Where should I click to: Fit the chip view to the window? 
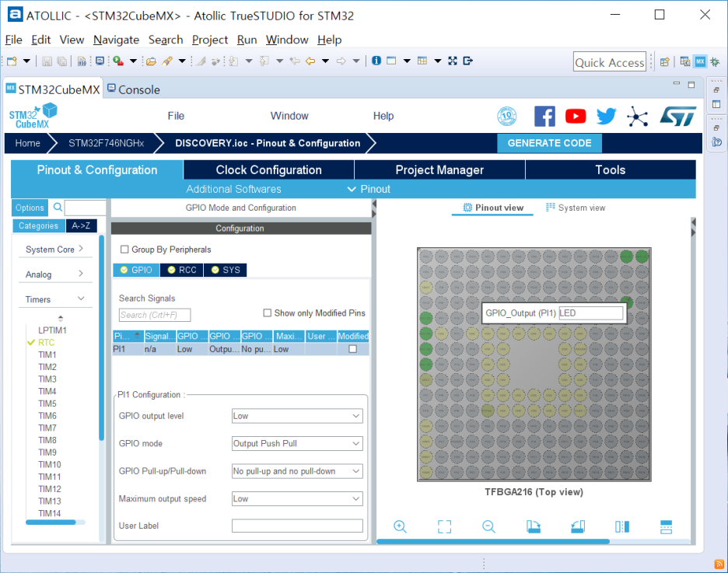point(444,526)
